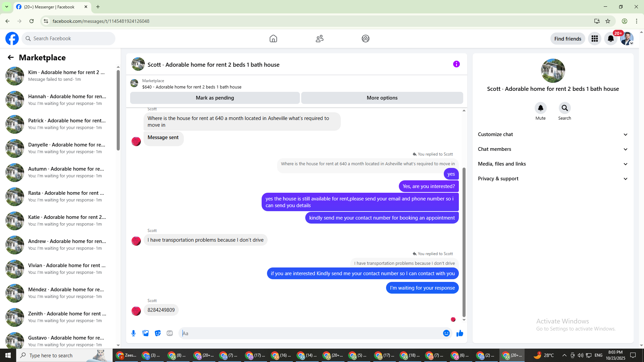Click the Mark as pending button
The width and height of the screenshot is (644, 362).
tap(215, 98)
